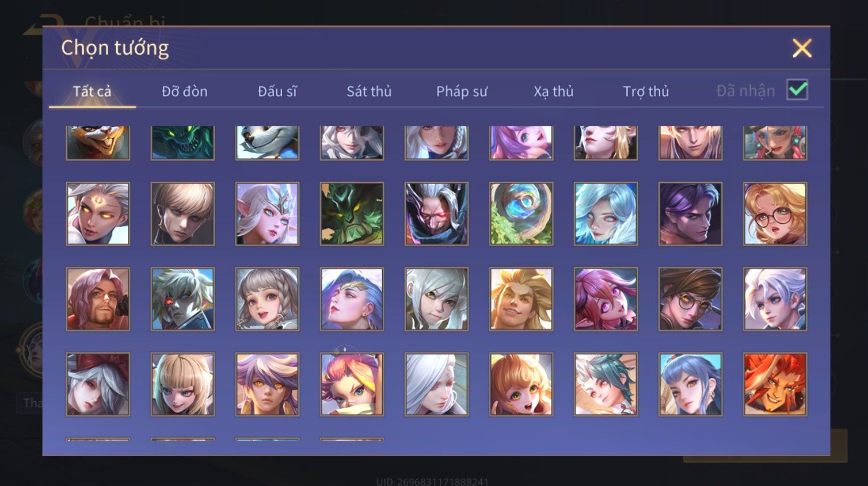
Task: Close the Chọn tướng dialog
Action: [802, 48]
